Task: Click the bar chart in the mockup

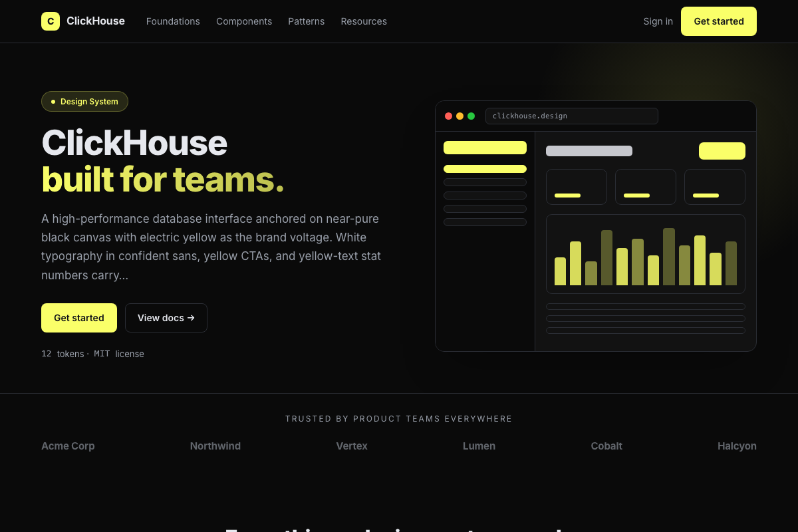Action: (646, 254)
